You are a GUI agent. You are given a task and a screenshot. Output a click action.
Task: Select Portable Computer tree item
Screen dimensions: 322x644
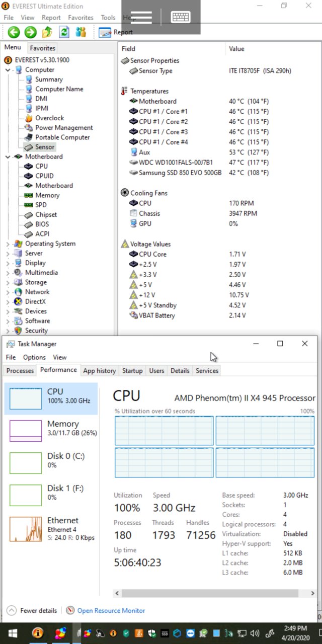pyautogui.click(x=62, y=137)
